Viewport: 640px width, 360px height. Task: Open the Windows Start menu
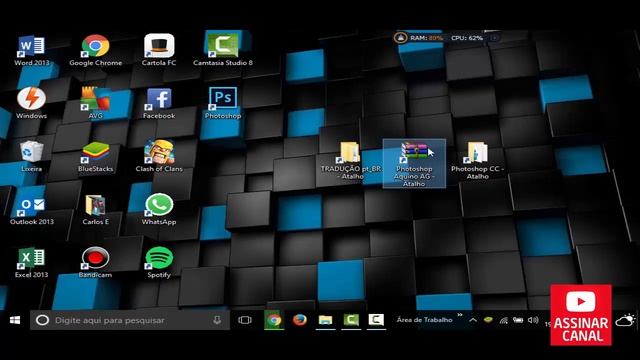click(15, 320)
